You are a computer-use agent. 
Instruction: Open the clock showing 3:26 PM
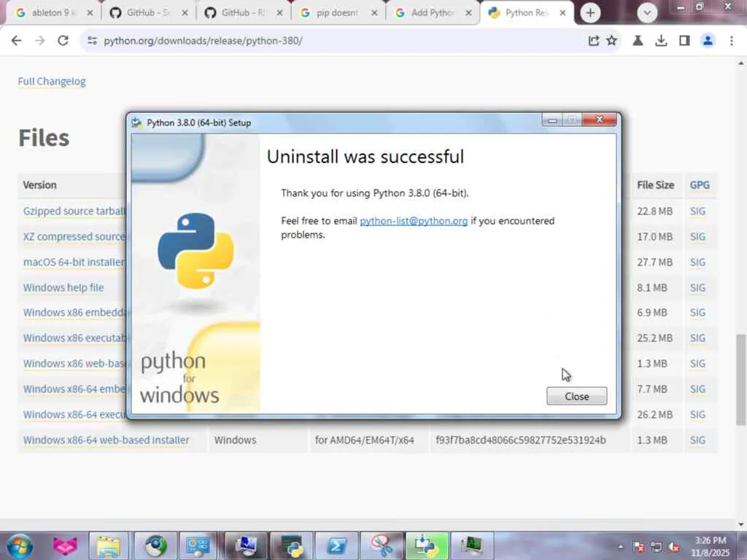pos(710,546)
